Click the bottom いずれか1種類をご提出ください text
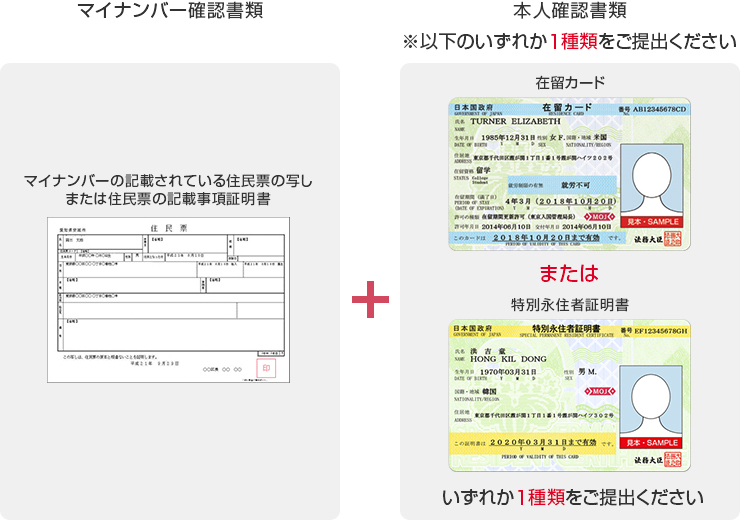The width and height of the screenshot is (740, 520). pyautogui.click(x=572, y=497)
